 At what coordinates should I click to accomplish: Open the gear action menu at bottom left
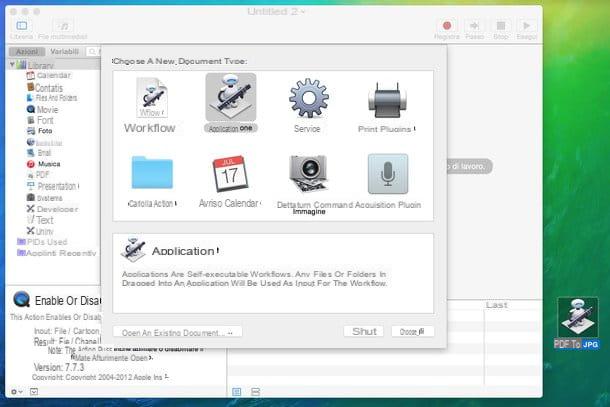click(16, 391)
